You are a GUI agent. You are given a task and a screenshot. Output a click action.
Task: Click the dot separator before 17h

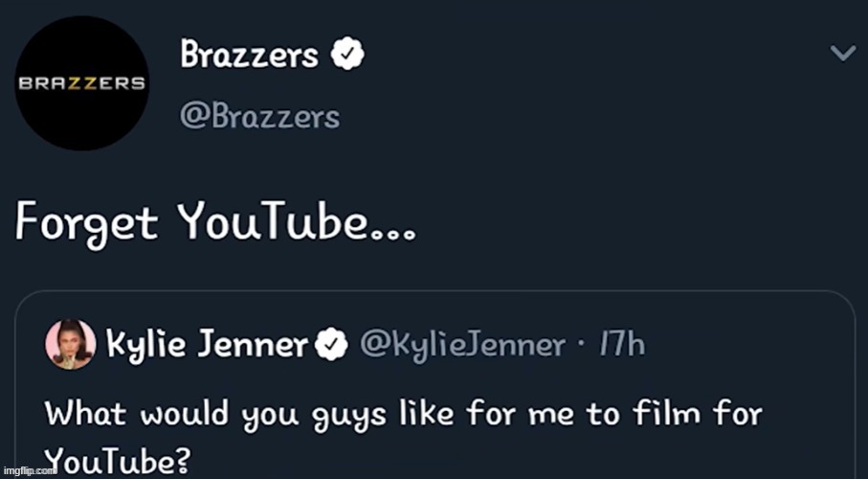click(x=583, y=345)
